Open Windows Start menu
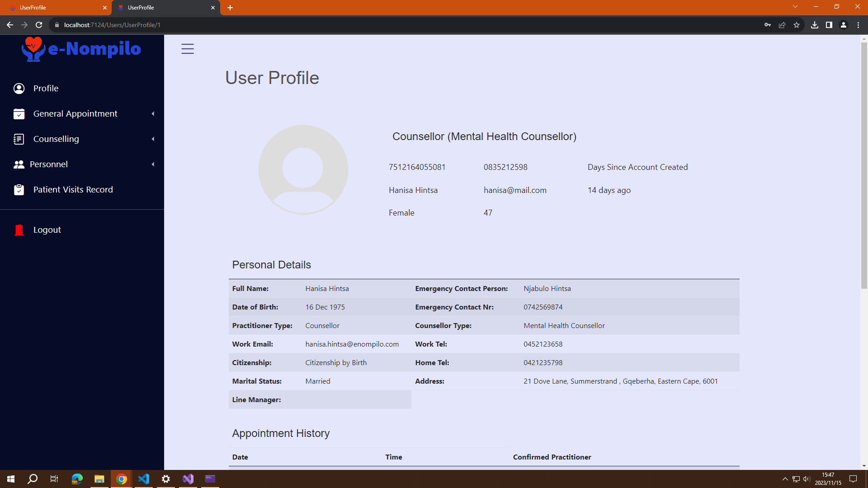Screen dimensions: 868x488 pyautogui.click(x=11, y=479)
